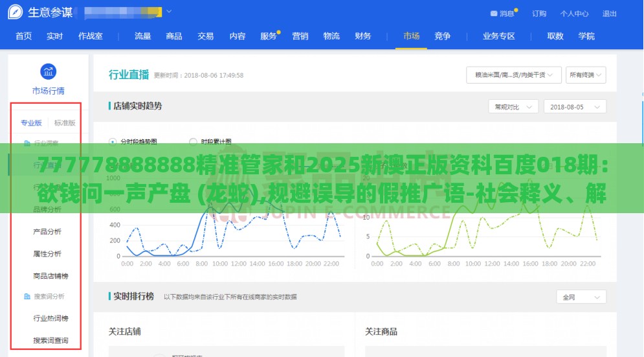Open 商品店铺榜 in sidebar
644x357 pixels.
[x=50, y=276]
